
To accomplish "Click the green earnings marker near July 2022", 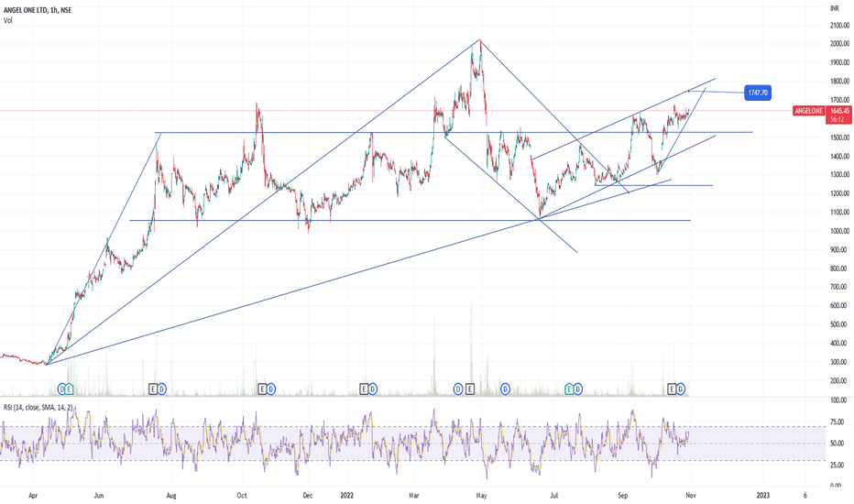I will coord(569,389).
